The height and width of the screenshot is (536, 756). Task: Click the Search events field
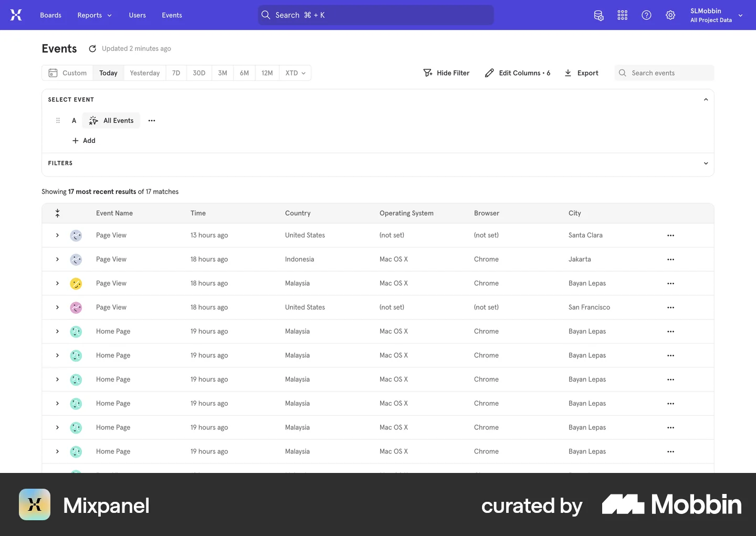pos(664,73)
